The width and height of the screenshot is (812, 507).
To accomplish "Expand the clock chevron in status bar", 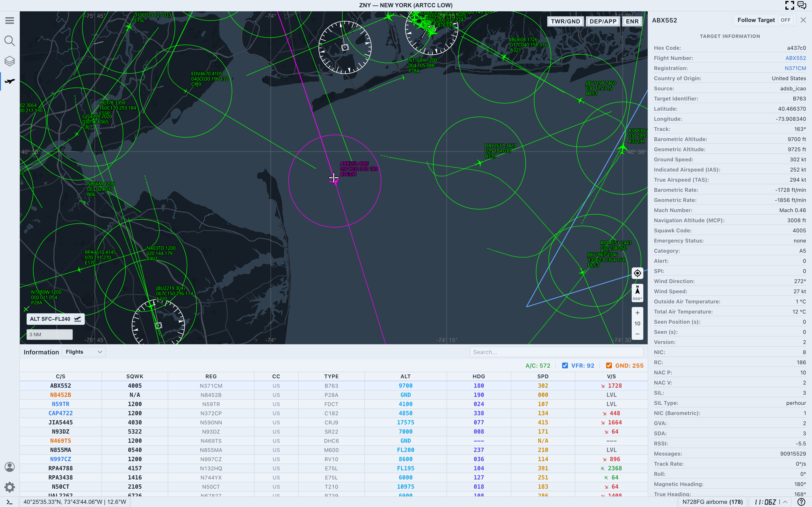I will coord(785,502).
